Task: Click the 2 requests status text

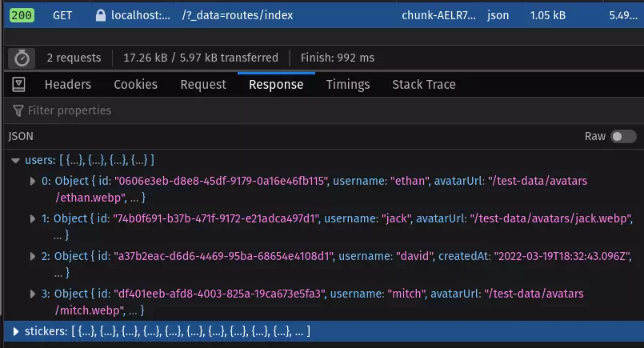Action: 74,58
